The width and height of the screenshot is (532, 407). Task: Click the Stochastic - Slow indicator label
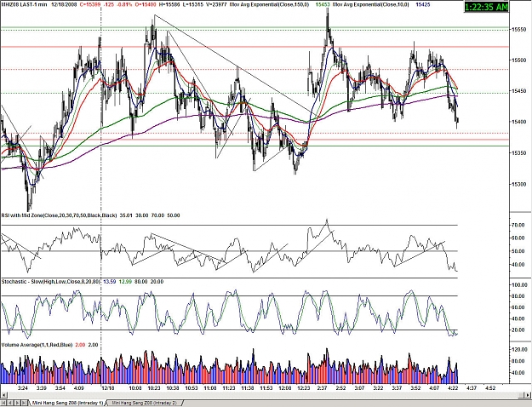(51, 281)
